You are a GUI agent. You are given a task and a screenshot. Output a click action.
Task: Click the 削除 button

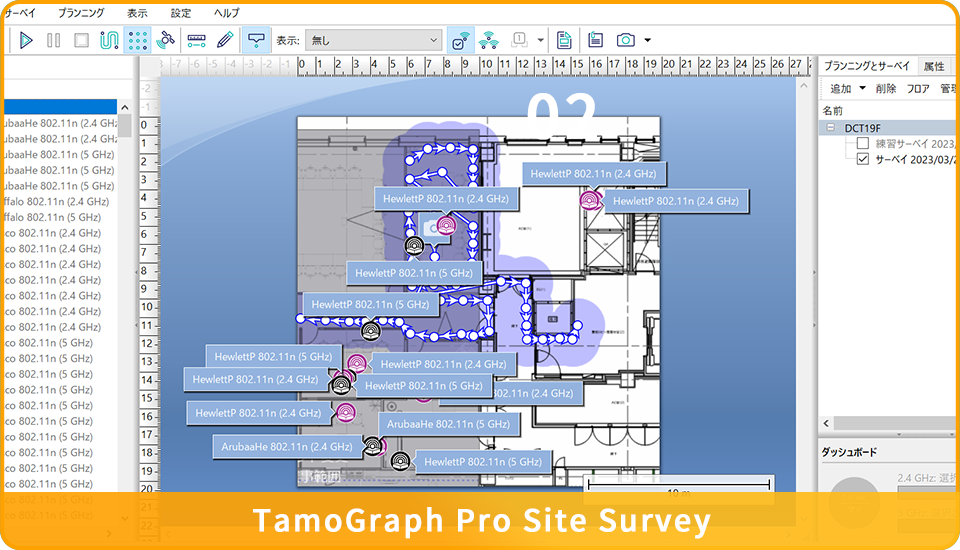885,88
